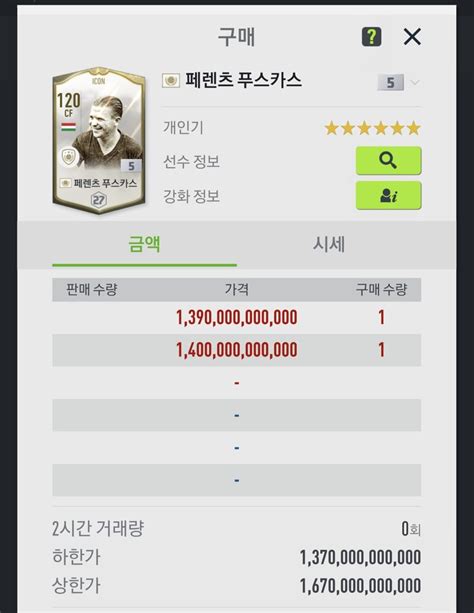The image size is (474, 613).
Task: Click the magnifier button for 선수 정보
Action: tap(388, 161)
